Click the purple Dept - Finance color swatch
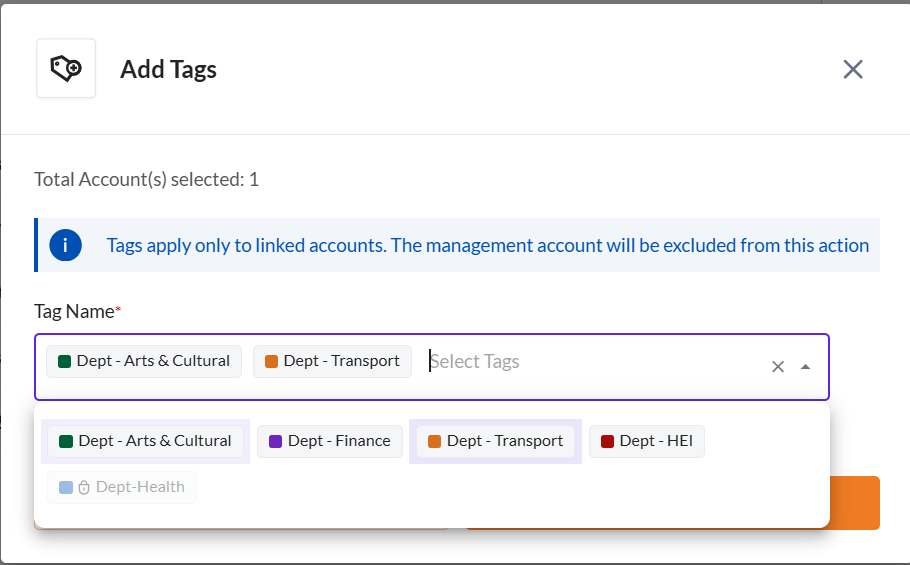Viewport: 910px width, 565px height. click(276, 441)
